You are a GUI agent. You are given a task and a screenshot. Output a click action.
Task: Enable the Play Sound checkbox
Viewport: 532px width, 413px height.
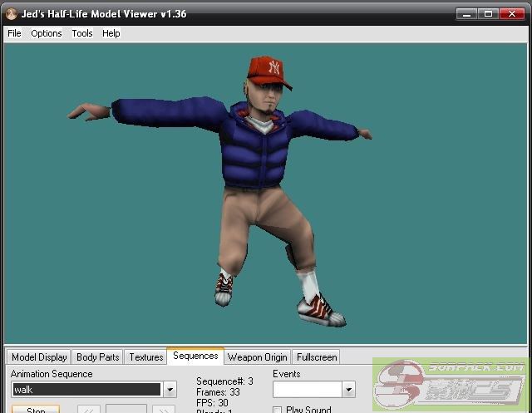278,410
